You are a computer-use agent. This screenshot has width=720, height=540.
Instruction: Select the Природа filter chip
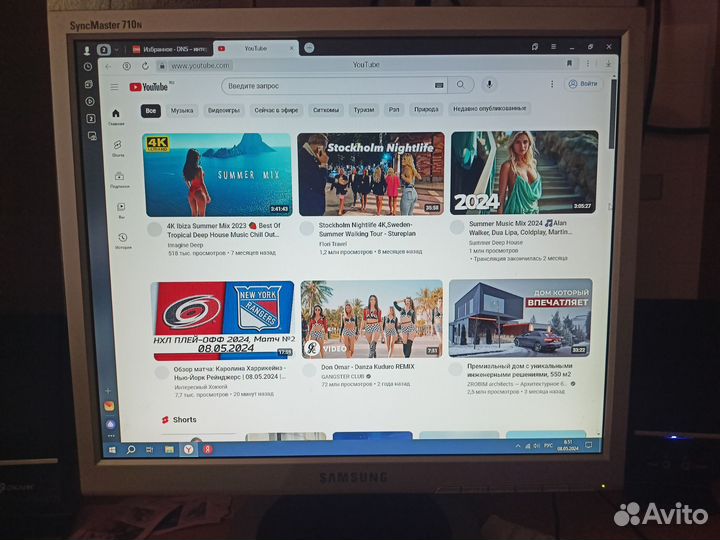426,109
